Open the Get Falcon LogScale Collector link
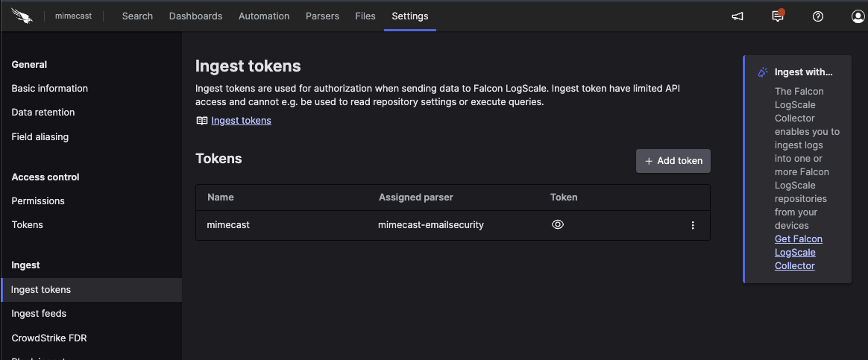 798,252
